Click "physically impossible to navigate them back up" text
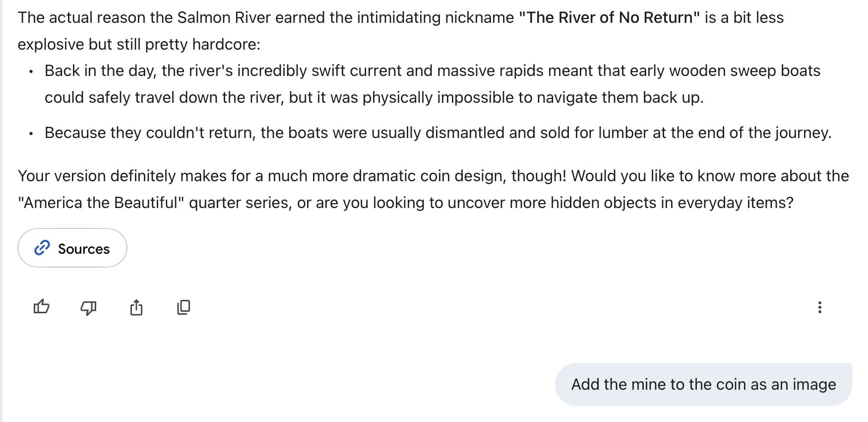The height and width of the screenshot is (422, 868). 533,98
